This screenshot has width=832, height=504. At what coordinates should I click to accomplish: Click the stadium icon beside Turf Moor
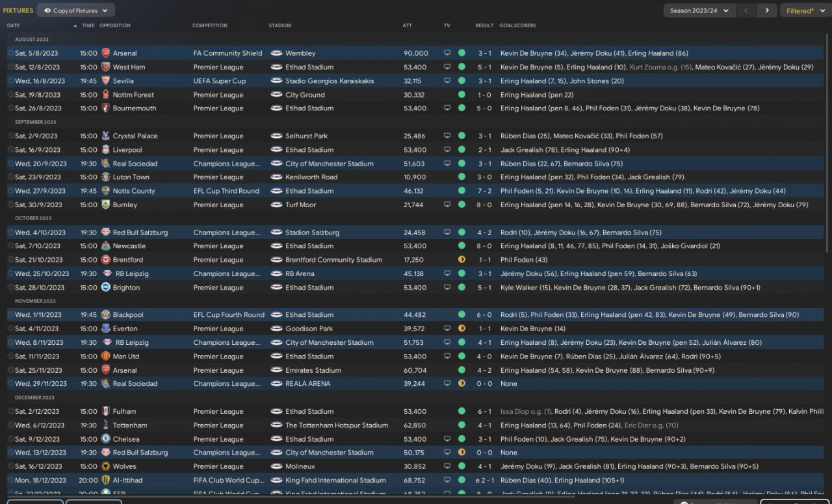pyautogui.click(x=276, y=205)
